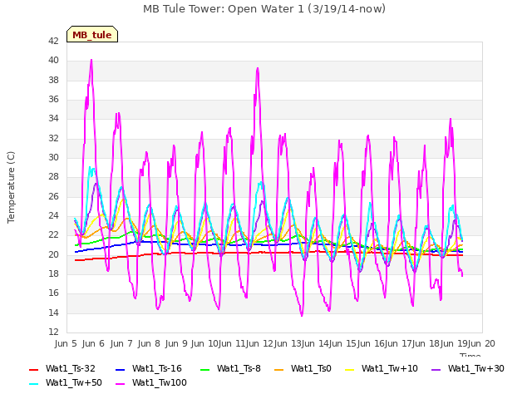This screenshot has width=532, height=399.
Task: Click the 30 y-axis tick label
Action: point(53,157)
